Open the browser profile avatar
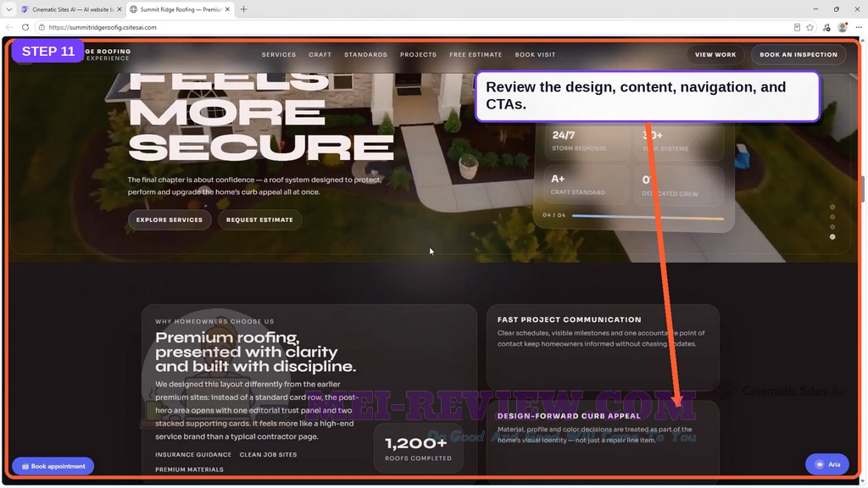Image resolution: width=868 pixels, height=488 pixels. click(x=843, y=27)
